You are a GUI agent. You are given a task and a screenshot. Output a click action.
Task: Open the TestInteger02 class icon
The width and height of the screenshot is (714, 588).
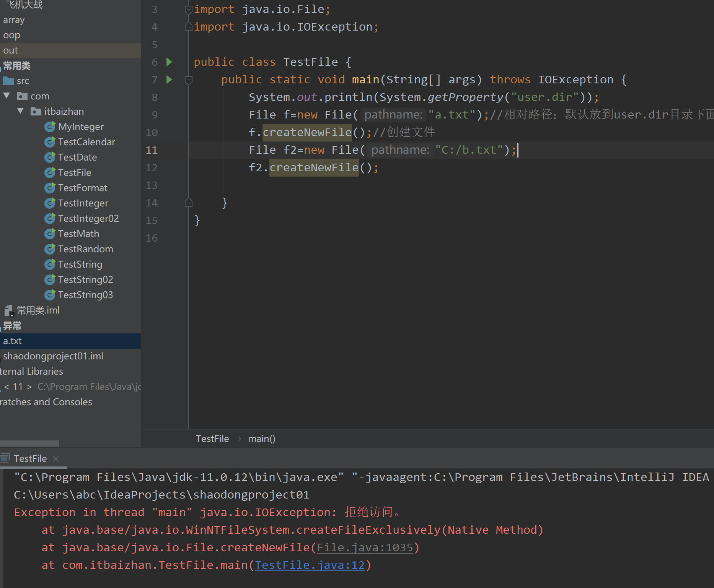[50, 218]
